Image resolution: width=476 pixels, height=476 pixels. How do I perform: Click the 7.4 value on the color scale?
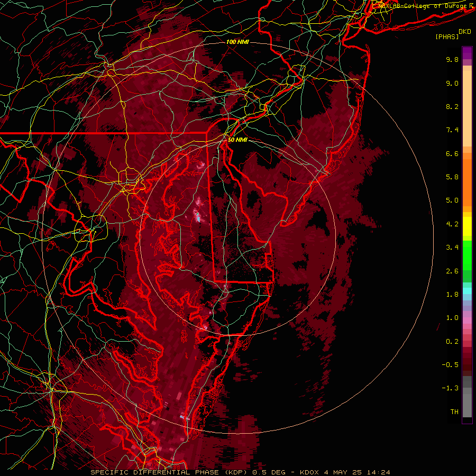452,130
